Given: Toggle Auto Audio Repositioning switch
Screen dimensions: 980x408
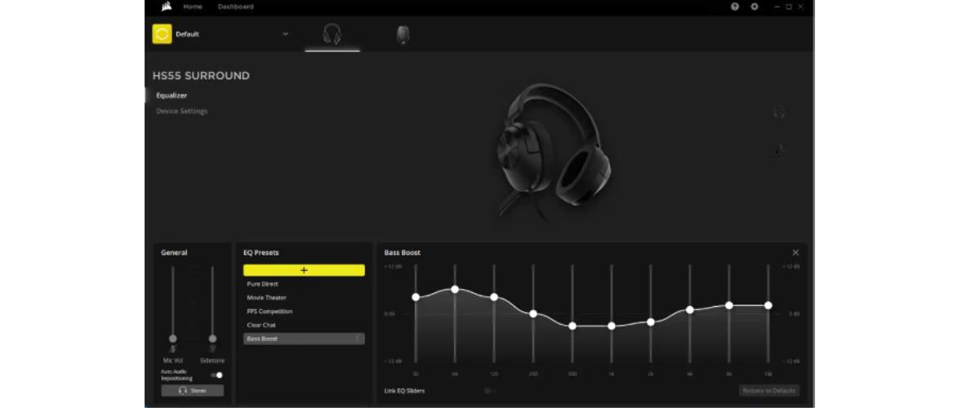Looking at the screenshot, I should [x=216, y=375].
